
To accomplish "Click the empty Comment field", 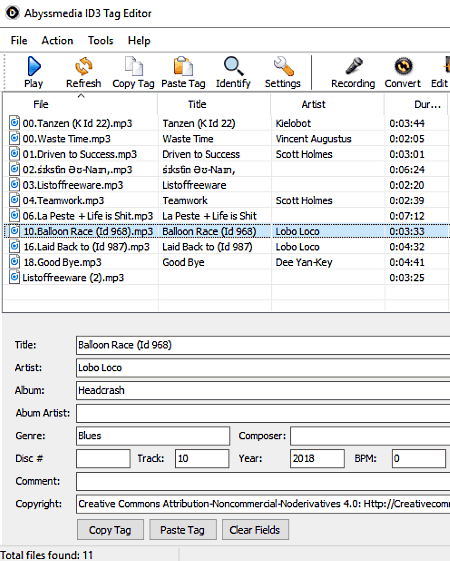I will click(263, 481).
